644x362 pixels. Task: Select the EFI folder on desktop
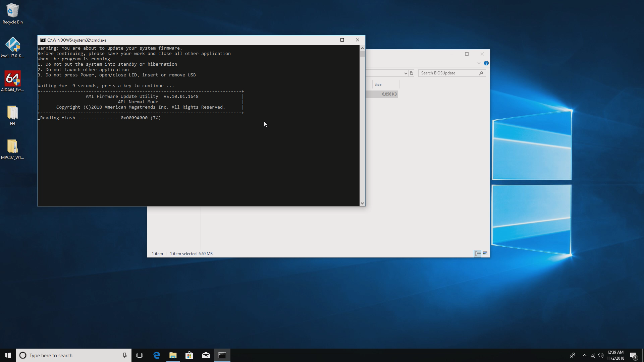pyautogui.click(x=13, y=115)
